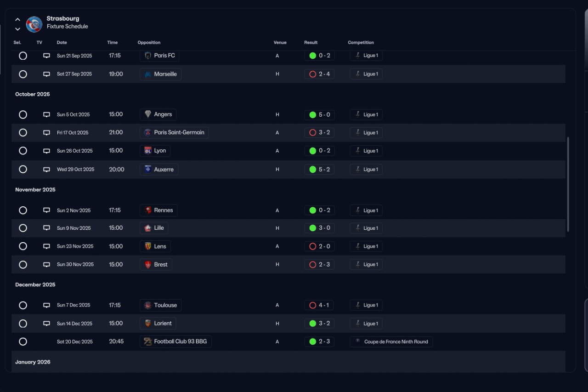Click the fixture list vertical scrollbar
This screenshot has height=392, width=588.
tap(568, 184)
